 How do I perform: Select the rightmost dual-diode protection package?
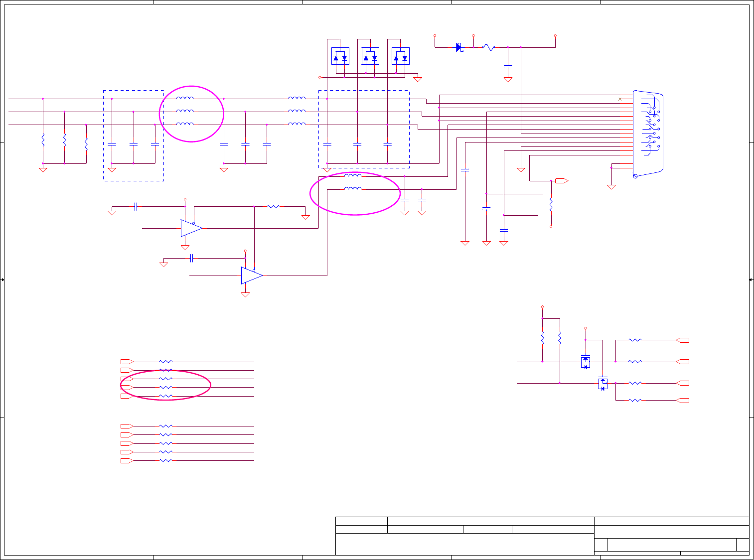(x=401, y=56)
